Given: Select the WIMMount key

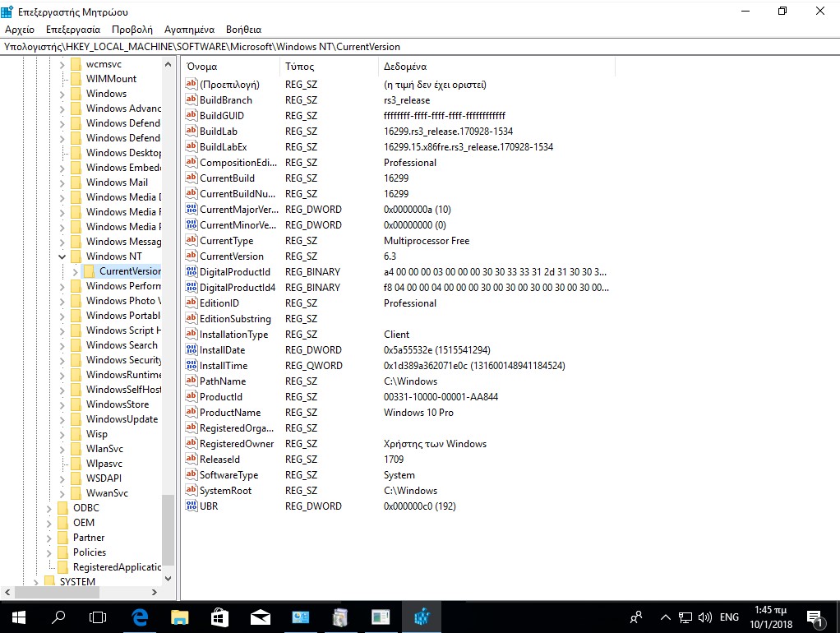Looking at the screenshot, I should (x=111, y=79).
